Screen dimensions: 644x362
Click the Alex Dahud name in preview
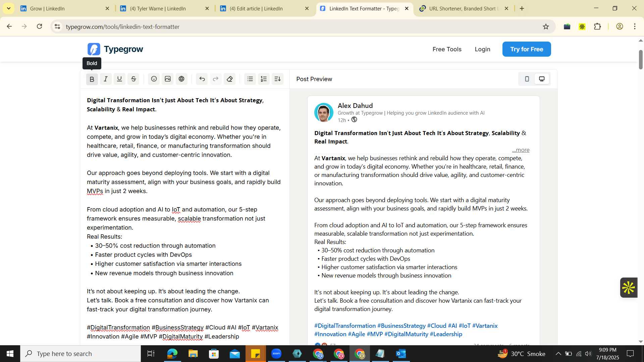(x=355, y=106)
